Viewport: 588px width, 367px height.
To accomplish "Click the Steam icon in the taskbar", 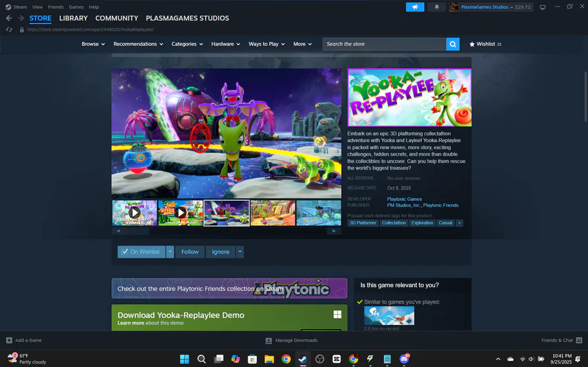I will click(302, 359).
